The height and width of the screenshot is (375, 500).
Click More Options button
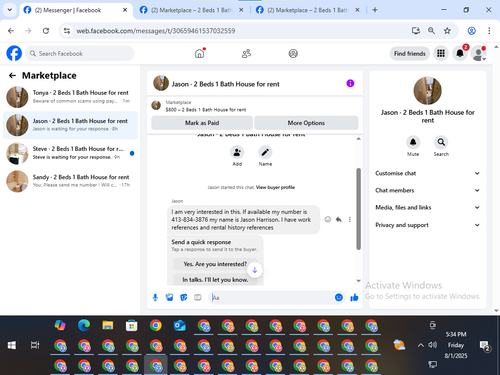tap(306, 123)
